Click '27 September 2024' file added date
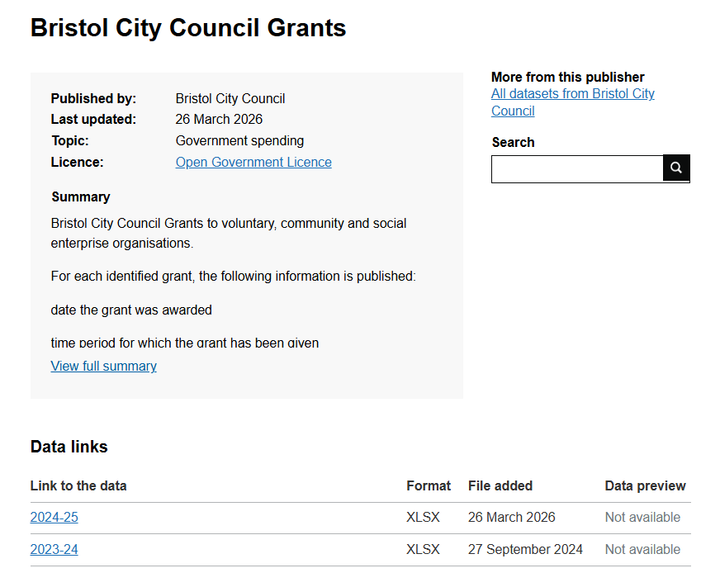Screen dimensions: 720x568 click(x=525, y=549)
